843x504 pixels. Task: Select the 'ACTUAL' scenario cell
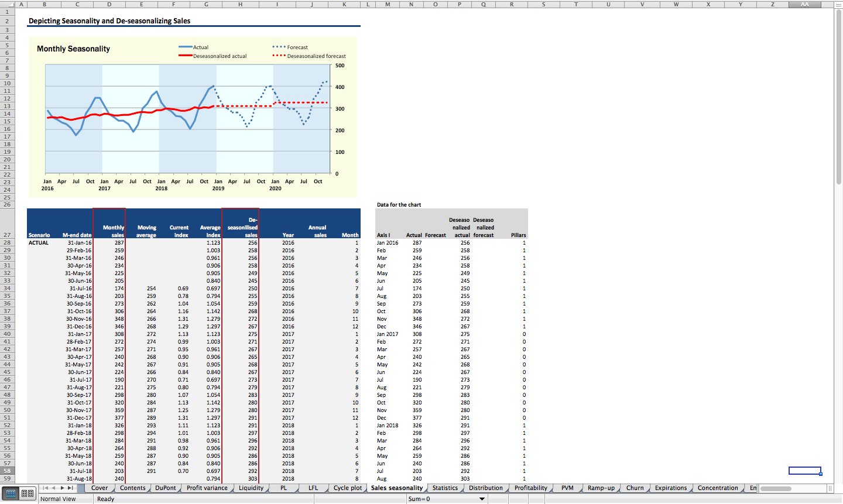click(44, 242)
